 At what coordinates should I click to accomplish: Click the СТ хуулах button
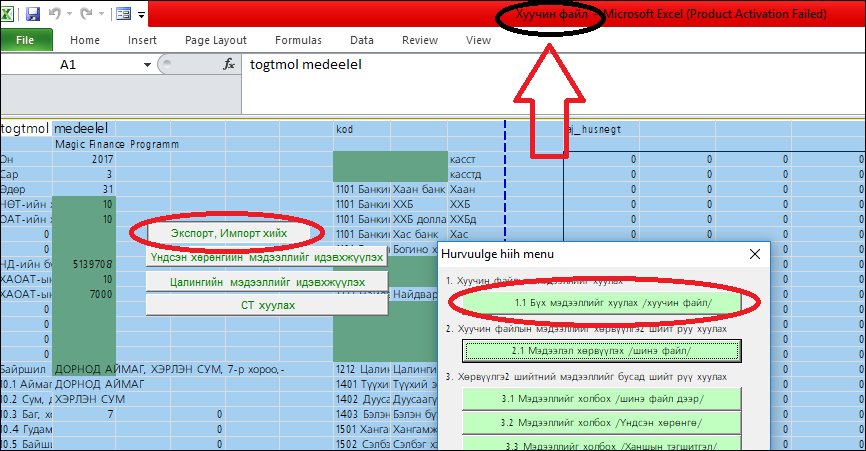point(267,305)
